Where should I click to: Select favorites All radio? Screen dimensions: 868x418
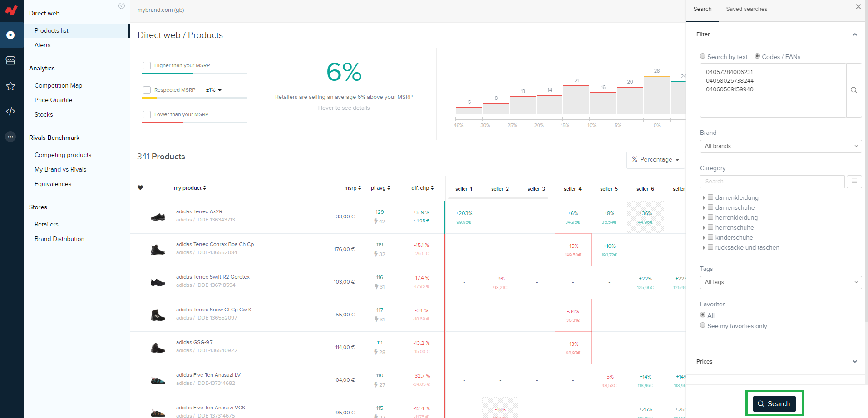pos(703,315)
